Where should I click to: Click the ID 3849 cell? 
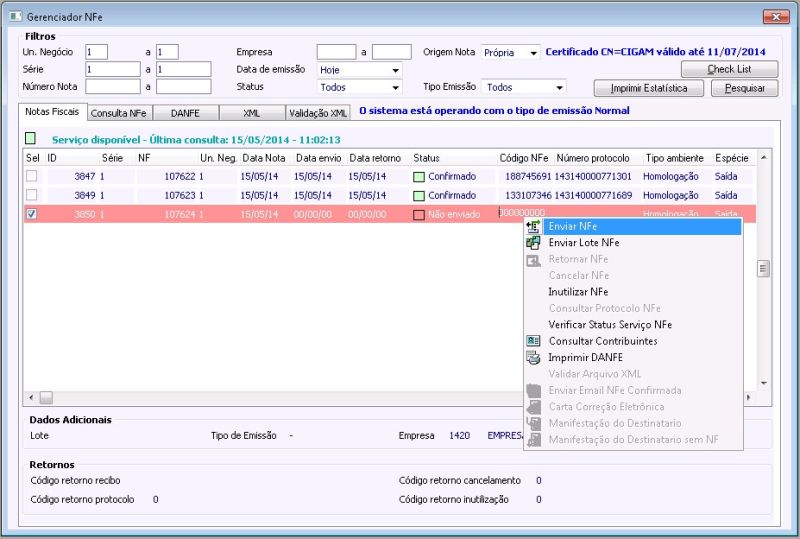point(85,195)
